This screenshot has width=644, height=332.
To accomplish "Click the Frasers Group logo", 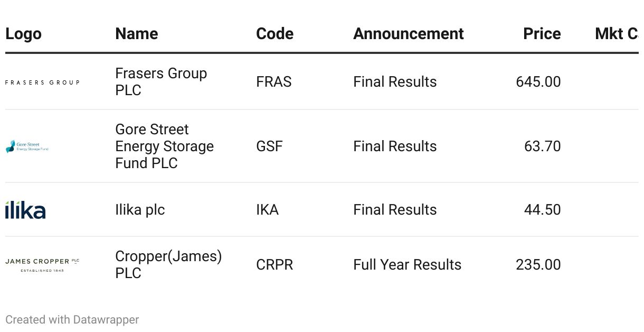I will (42, 82).
